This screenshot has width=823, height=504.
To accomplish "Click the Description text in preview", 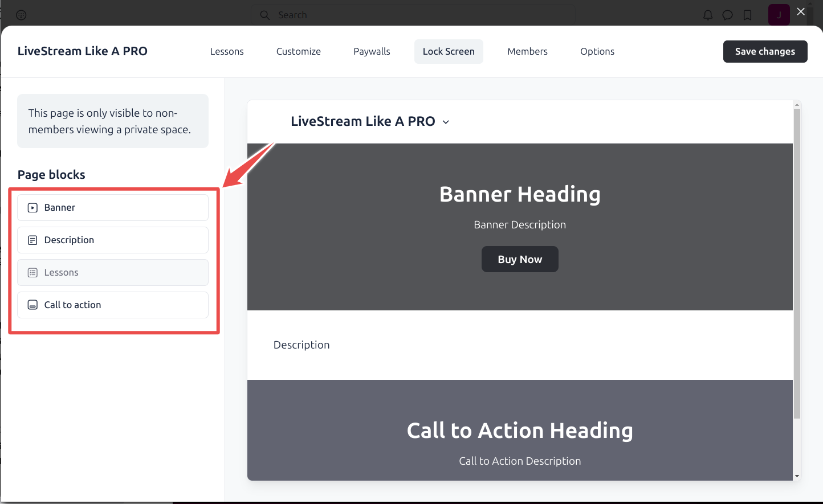I will click(302, 345).
